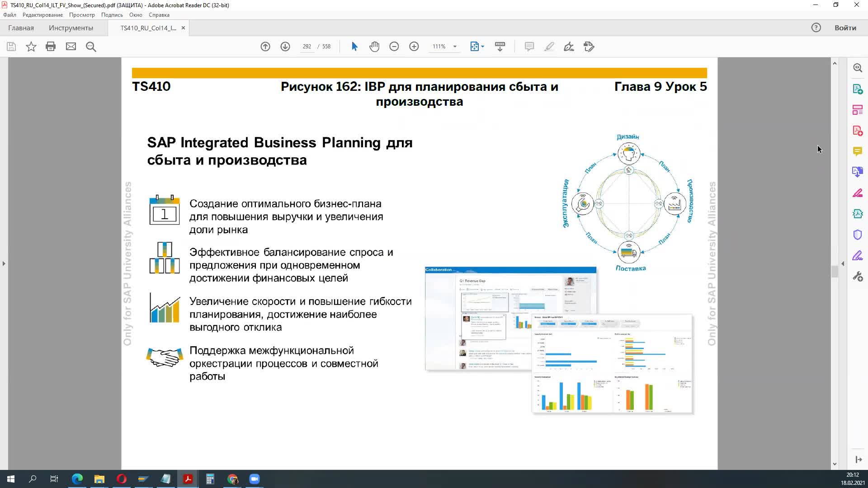
Task: Click the vertical scrollbar thumb
Action: click(835, 271)
